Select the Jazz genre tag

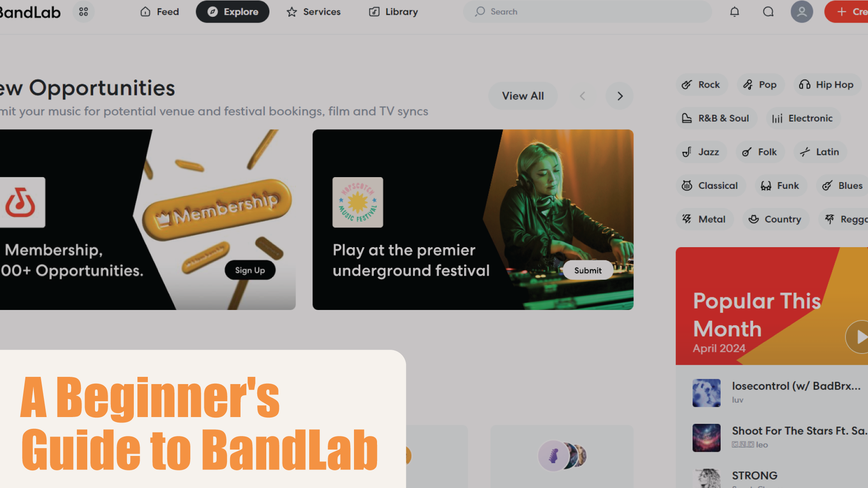[702, 152]
